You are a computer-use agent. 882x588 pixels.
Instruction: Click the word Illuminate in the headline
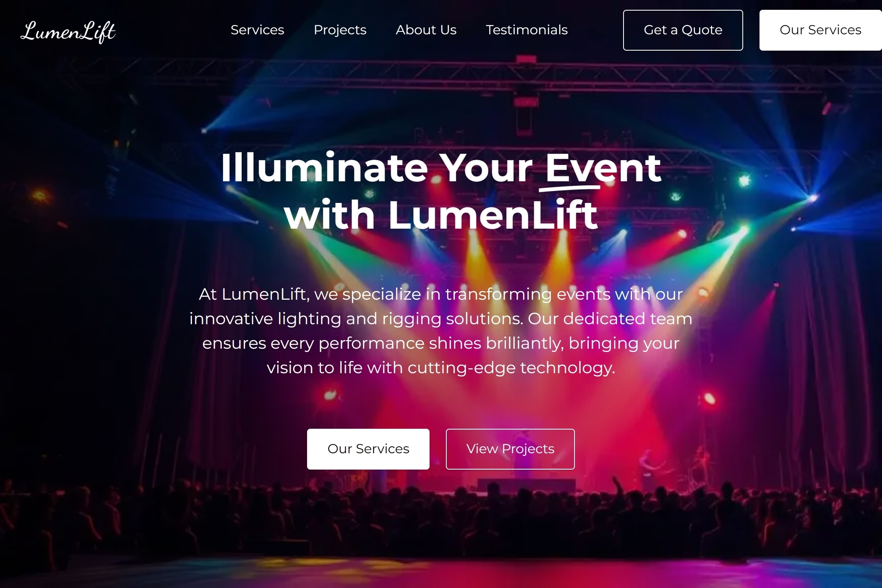(324, 168)
